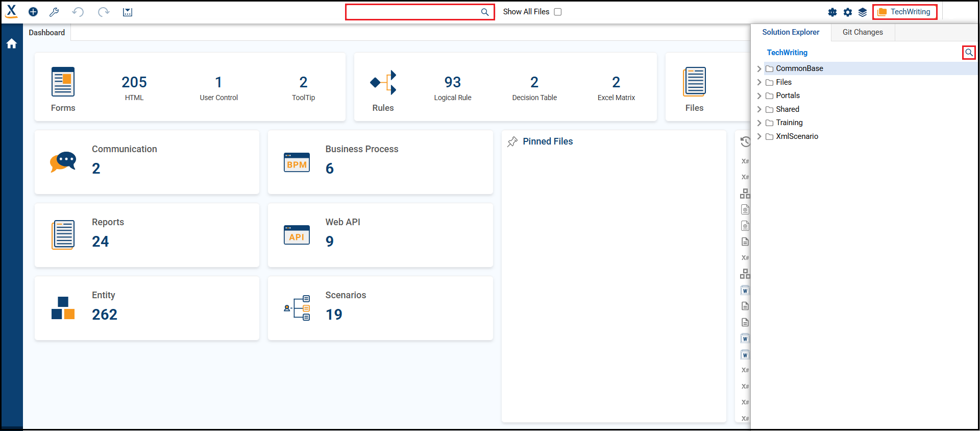The height and width of the screenshot is (431, 980).
Task: Expand the XmlScenario folder
Action: click(x=759, y=136)
